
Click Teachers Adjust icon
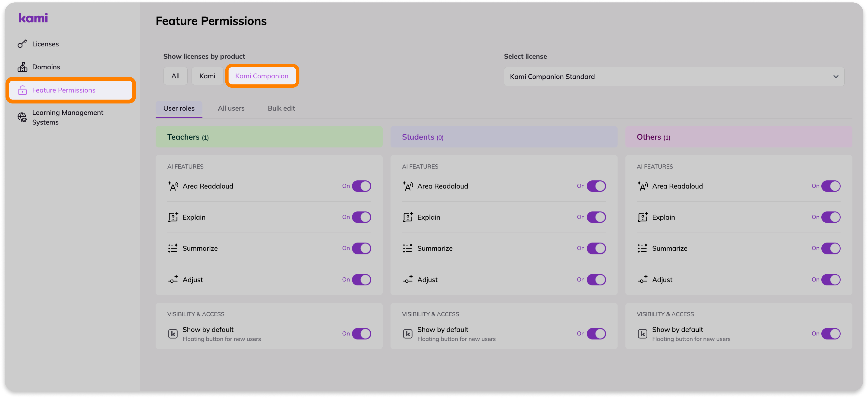[x=173, y=279]
